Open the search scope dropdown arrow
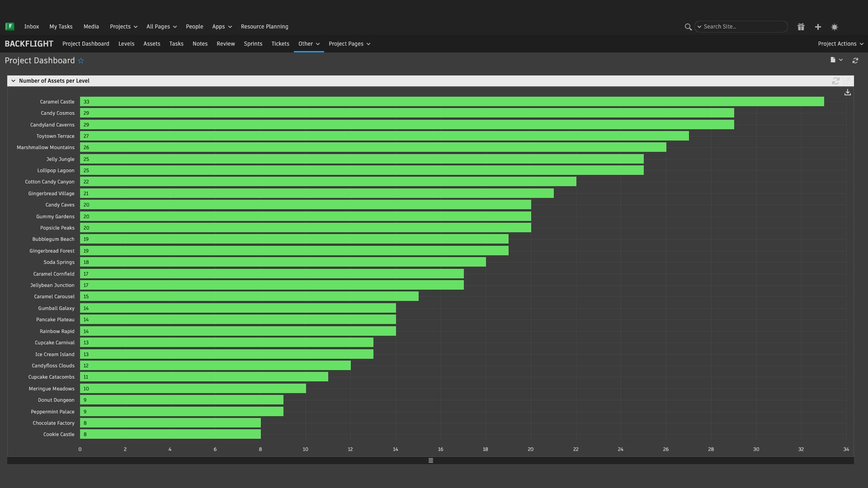 click(x=699, y=27)
